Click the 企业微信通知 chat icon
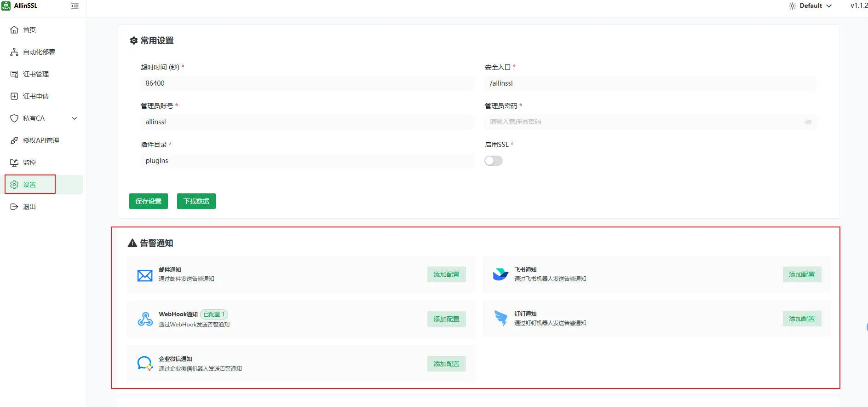Viewport: 868px width, 407px height. click(x=145, y=363)
